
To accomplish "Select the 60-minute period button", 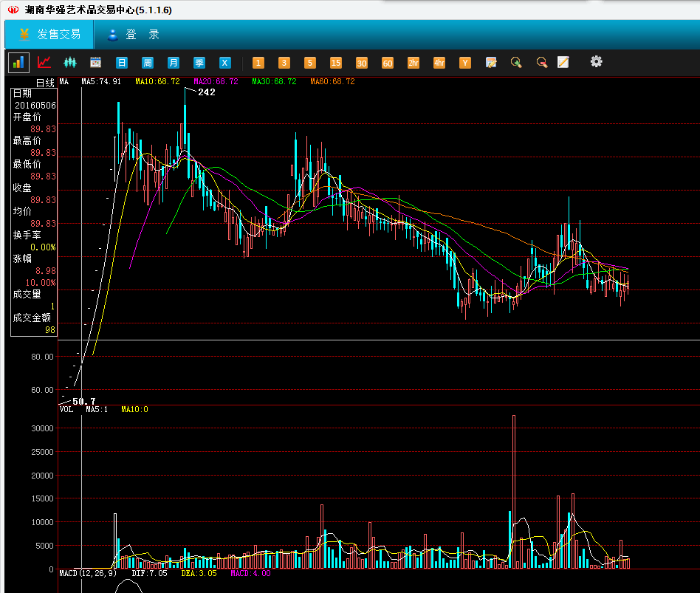I will [x=388, y=63].
